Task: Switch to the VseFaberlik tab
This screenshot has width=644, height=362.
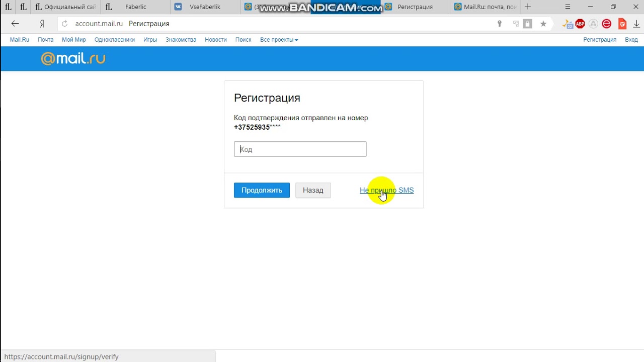Action: [x=205, y=7]
